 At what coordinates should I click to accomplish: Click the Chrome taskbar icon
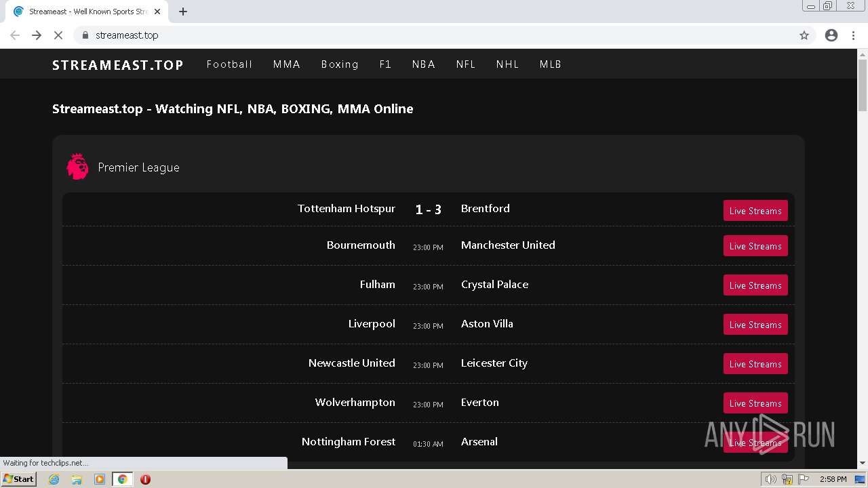(x=122, y=479)
